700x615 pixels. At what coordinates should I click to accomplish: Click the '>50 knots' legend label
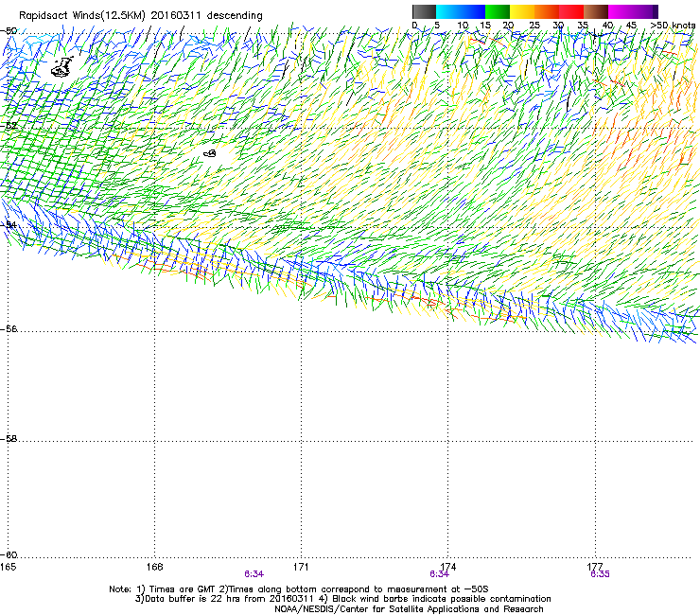coord(673,26)
